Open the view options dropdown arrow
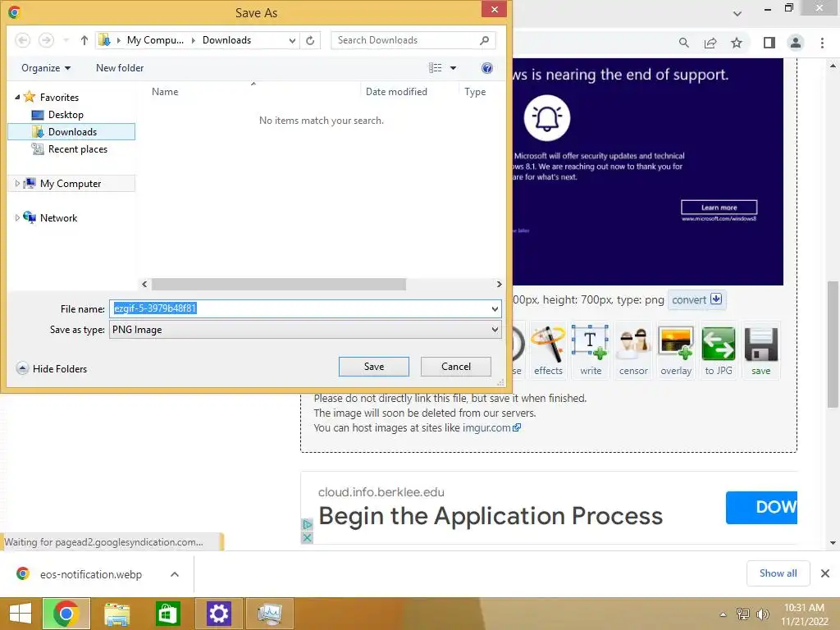Image resolution: width=840 pixels, height=630 pixels. click(453, 68)
